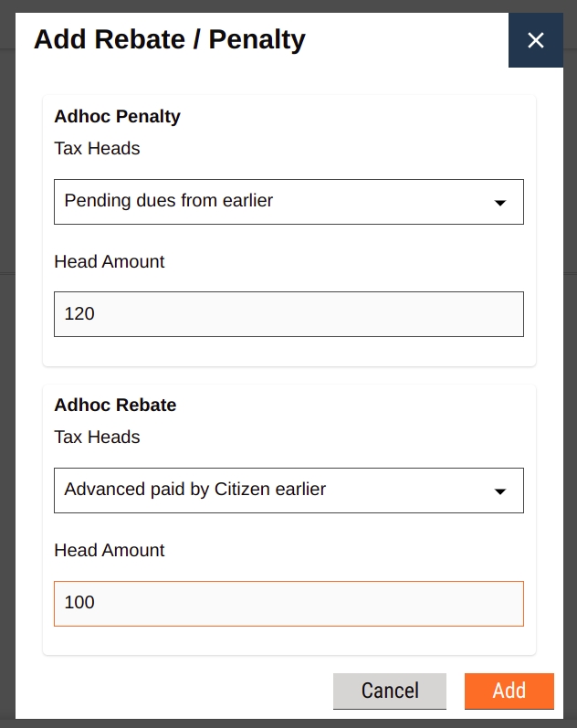Open the 'Pending dues from earlier' dropdown
577x728 pixels.
[x=288, y=202]
